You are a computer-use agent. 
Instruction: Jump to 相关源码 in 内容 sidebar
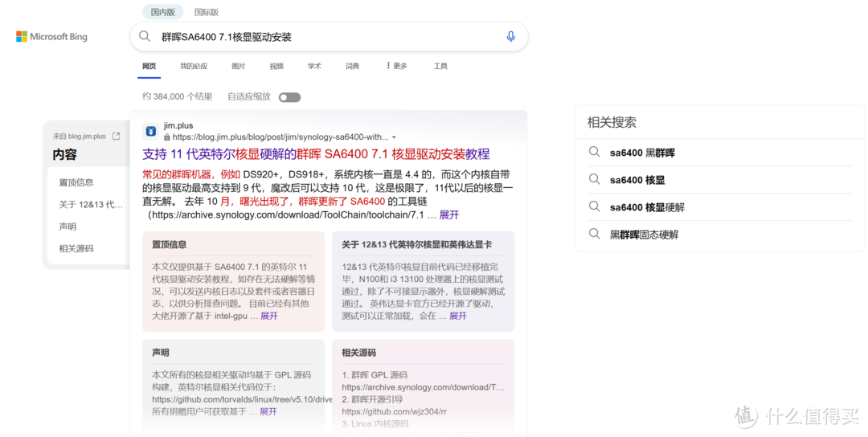(76, 249)
